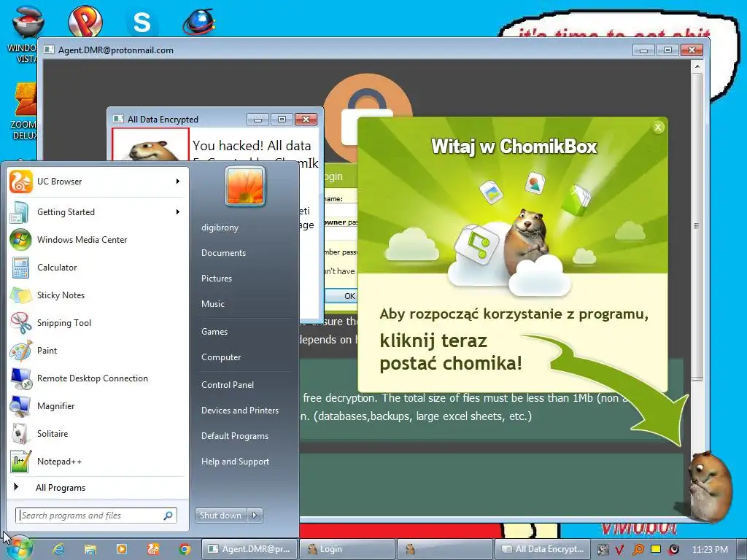The height and width of the screenshot is (560, 747).
Task: Open Documents from Start menu
Action: 223,253
